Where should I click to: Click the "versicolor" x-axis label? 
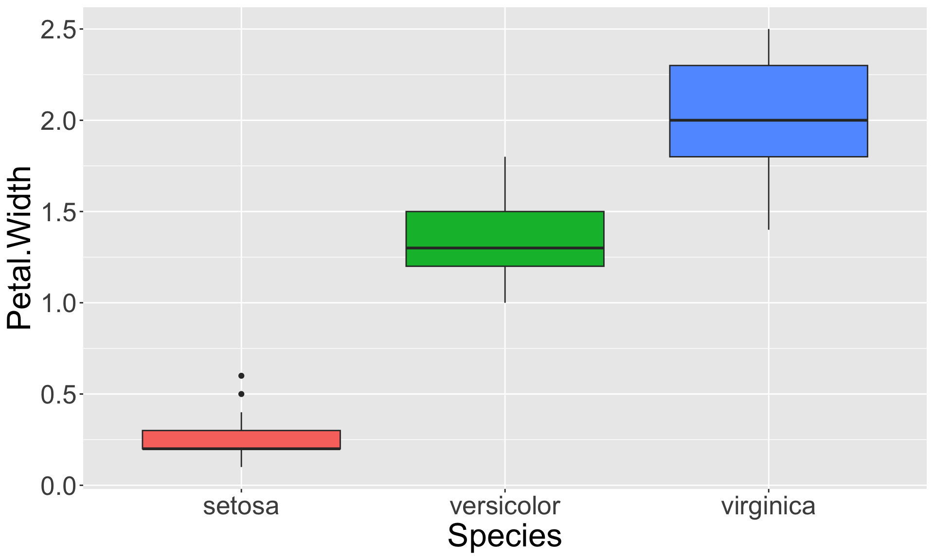point(505,506)
